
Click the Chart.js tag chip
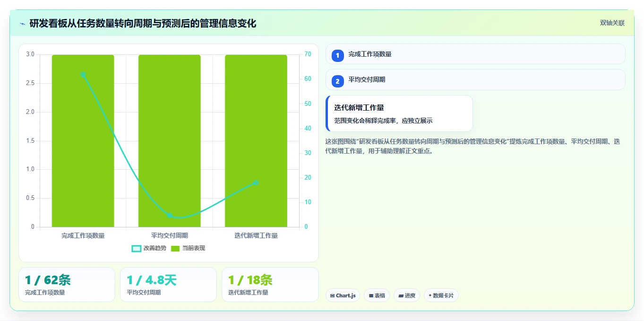[343, 295]
